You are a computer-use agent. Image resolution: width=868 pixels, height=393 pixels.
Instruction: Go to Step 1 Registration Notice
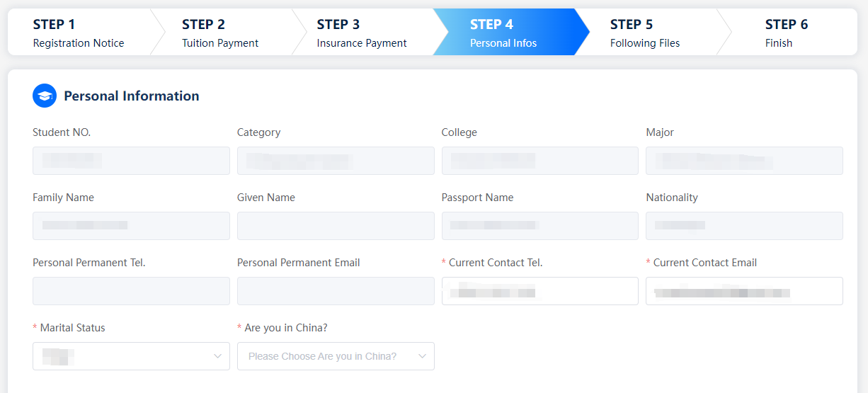(79, 33)
